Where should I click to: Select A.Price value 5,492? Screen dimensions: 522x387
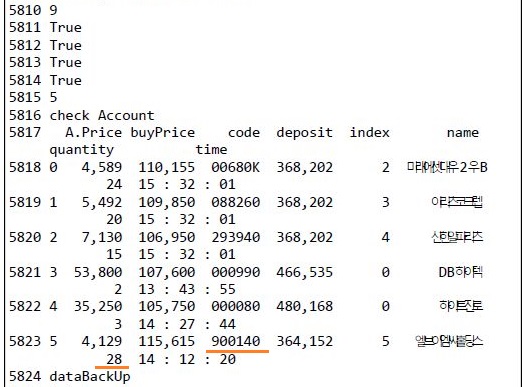coord(102,202)
